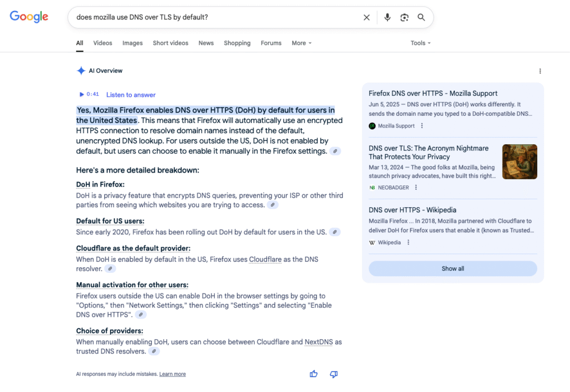Click the Google logo
The height and width of the screenshot is (392, 570).
(29, 17)
